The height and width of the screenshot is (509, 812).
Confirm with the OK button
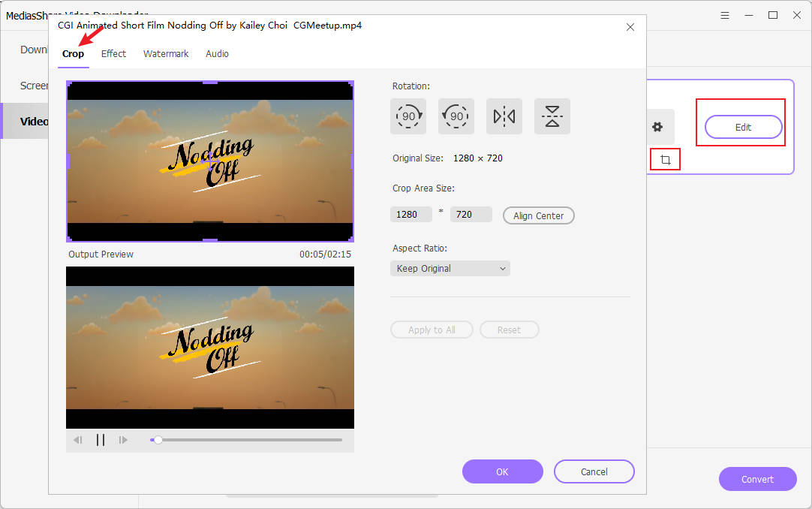502,471
